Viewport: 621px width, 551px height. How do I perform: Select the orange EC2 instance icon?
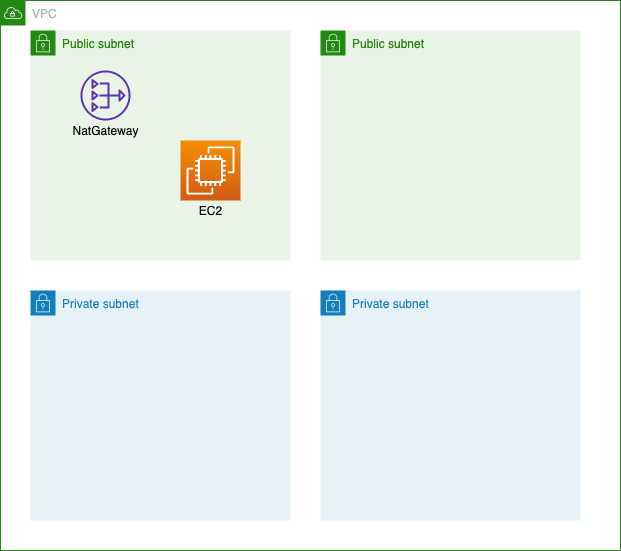[210, 170]
